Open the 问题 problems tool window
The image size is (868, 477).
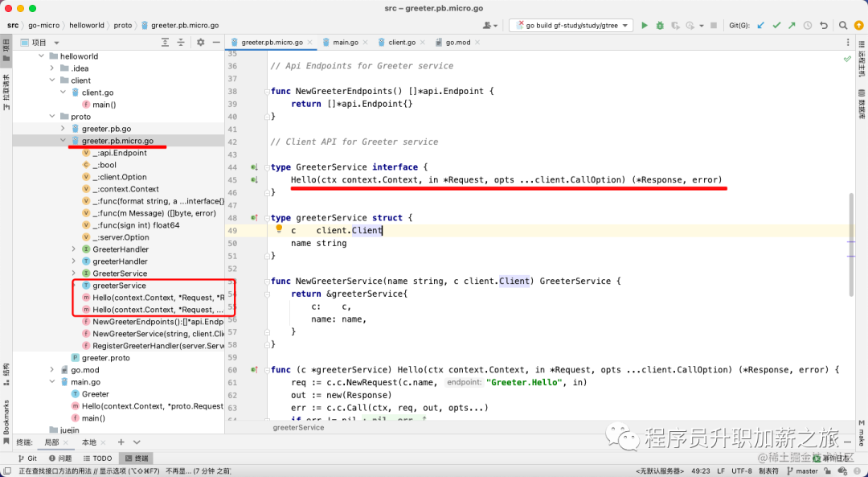click(x=60, y=458)
